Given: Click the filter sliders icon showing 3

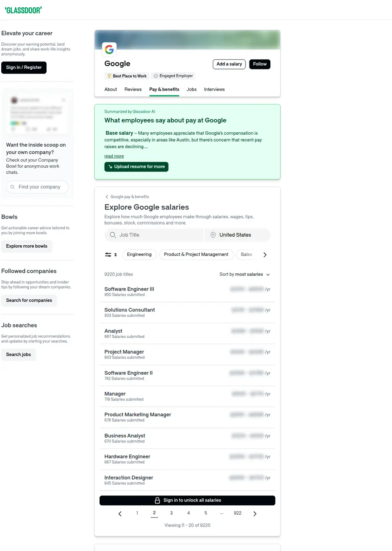Looking at the screenshot, I should [111, 255].
